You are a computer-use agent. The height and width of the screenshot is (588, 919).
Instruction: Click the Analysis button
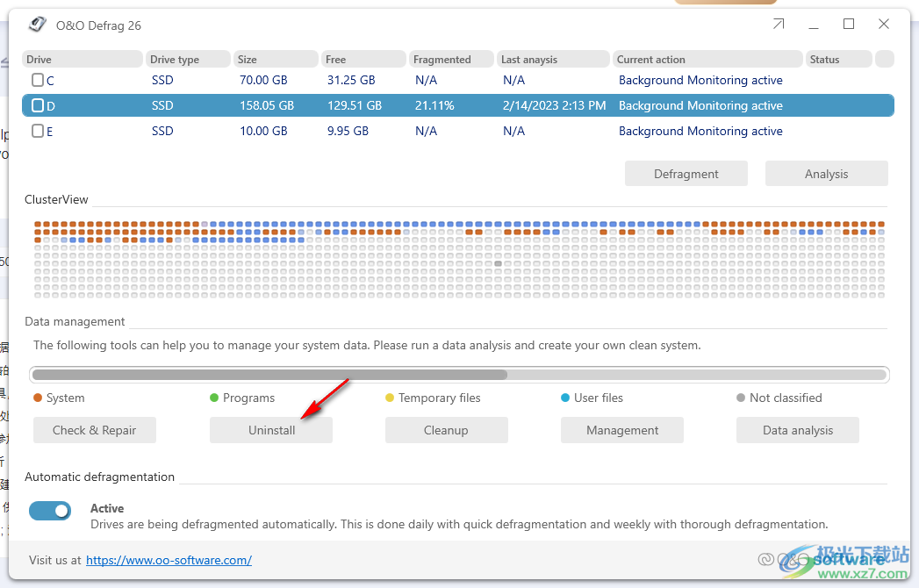tap(826, 174)
